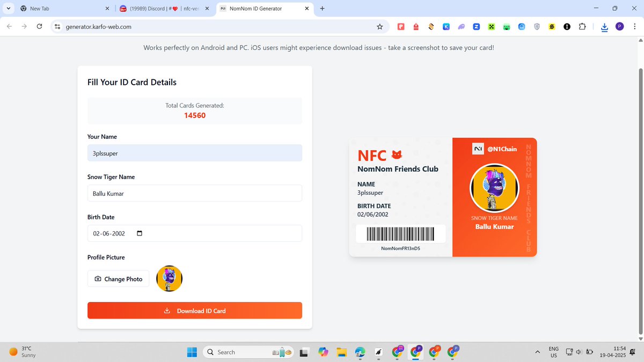
Task: Close the NomNom ID Generator tab
Action: click(307, 9)
